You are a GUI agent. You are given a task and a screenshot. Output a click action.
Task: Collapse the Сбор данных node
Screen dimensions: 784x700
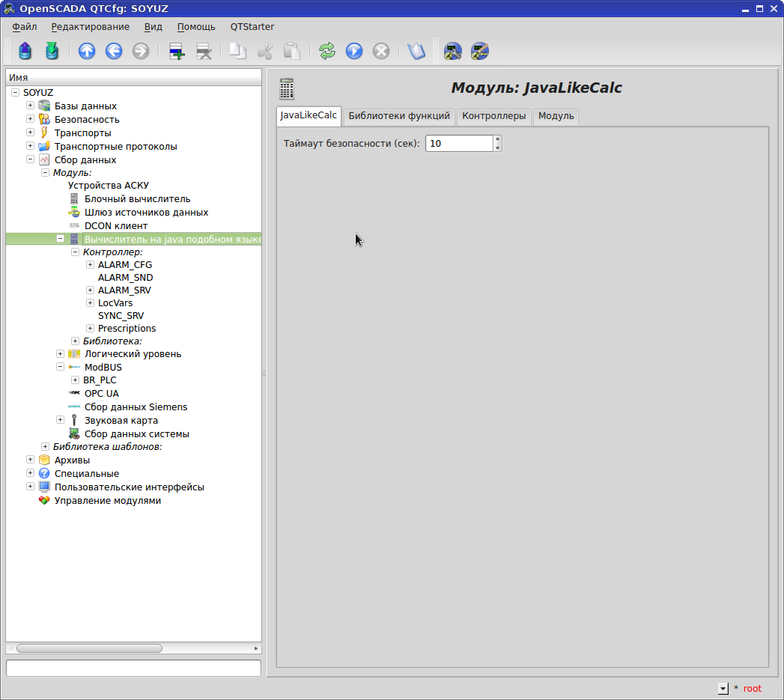point(30,159)
